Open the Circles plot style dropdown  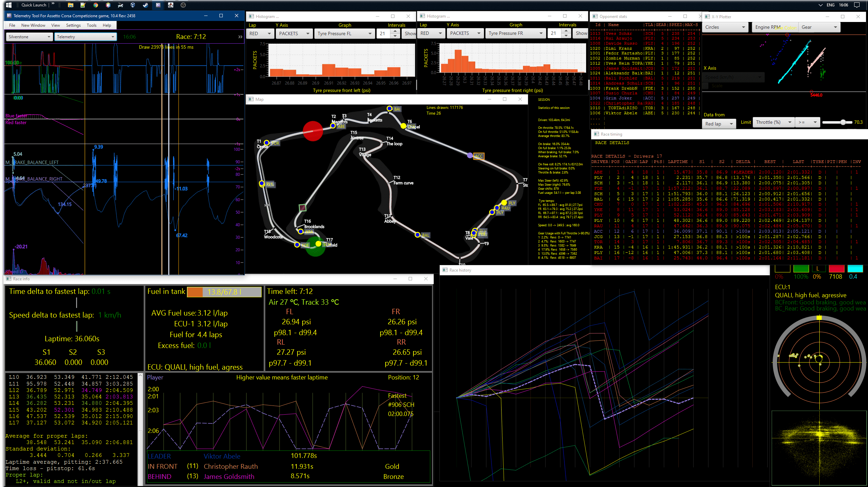725,27
